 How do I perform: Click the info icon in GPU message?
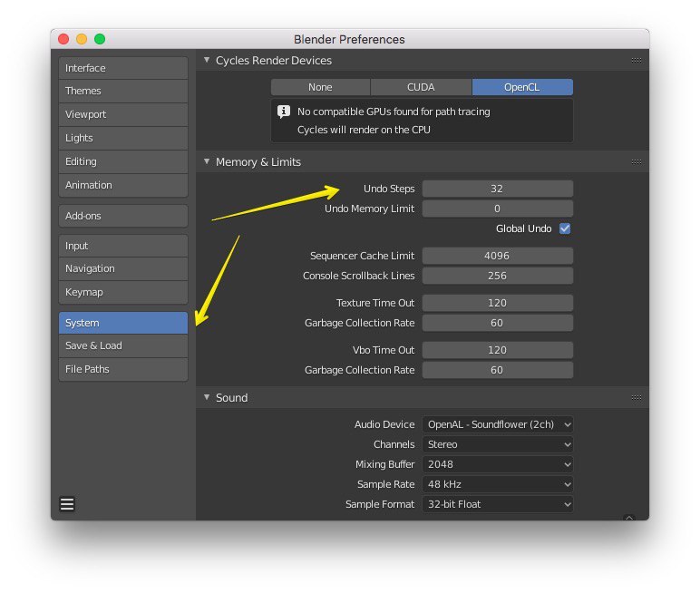pos(284,112)
